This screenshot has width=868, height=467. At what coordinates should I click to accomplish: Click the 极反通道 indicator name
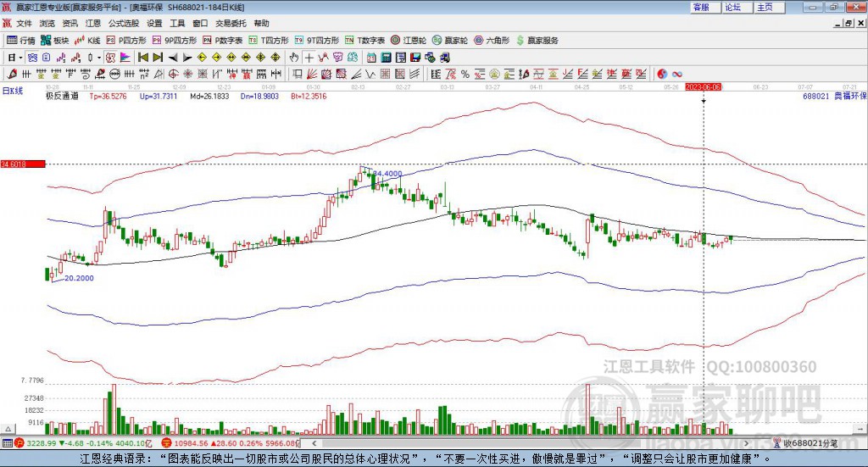pos(62,97)
